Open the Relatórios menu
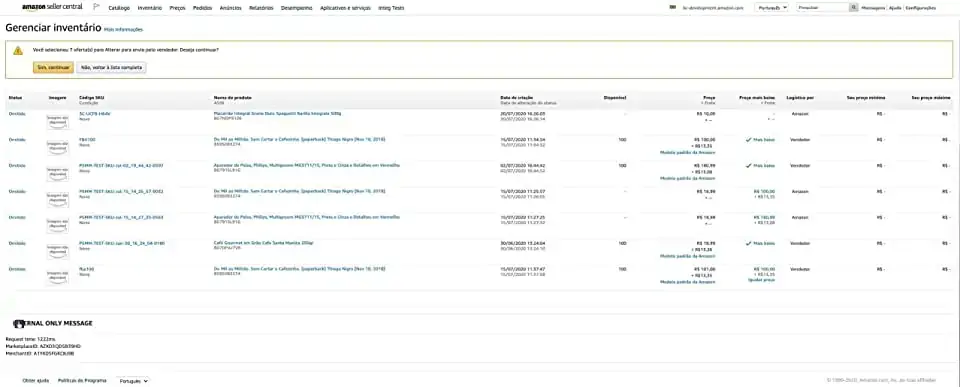The width and height of the screenshot is (960, 387). [x=261, y=9]
